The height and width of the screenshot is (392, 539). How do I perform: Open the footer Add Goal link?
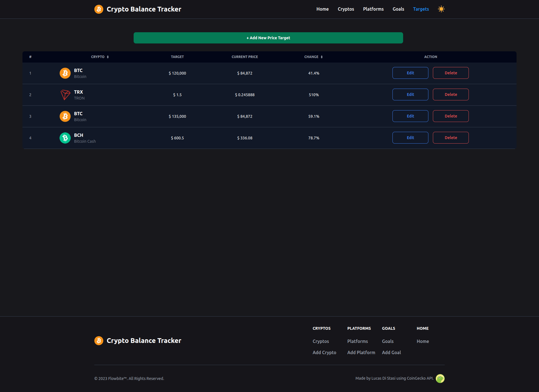(391, 352)
